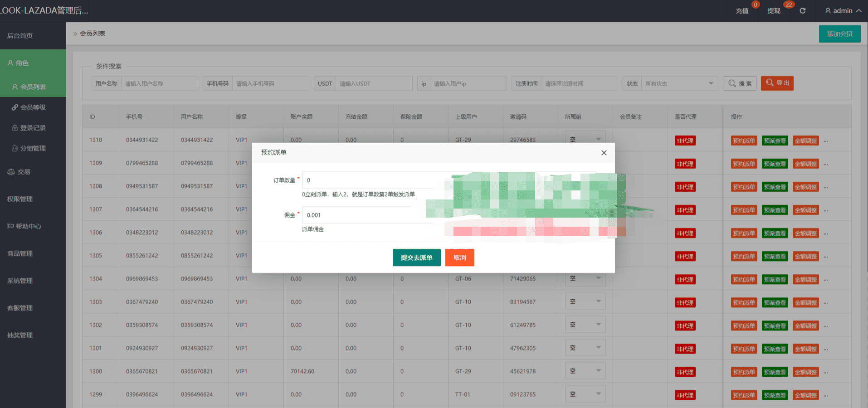Click 提交去派单 submit button
The image size is (868, 408).
tap(416, 257)
